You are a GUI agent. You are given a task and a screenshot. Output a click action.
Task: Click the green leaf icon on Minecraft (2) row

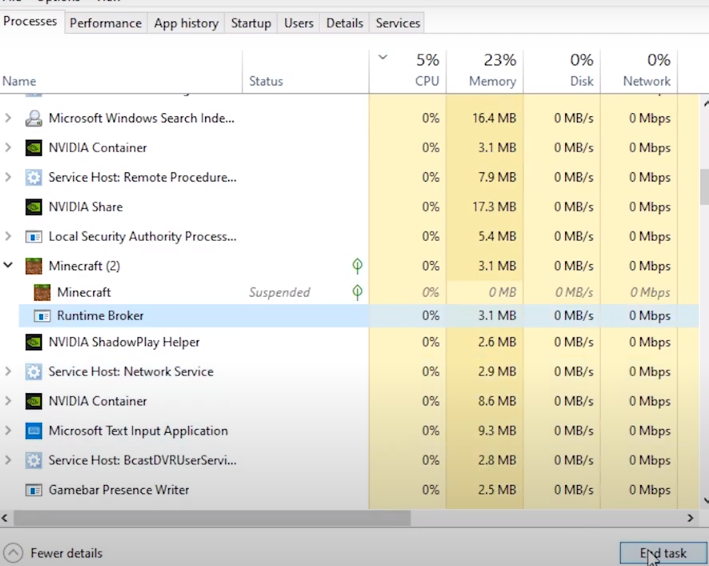coord(357,266)
